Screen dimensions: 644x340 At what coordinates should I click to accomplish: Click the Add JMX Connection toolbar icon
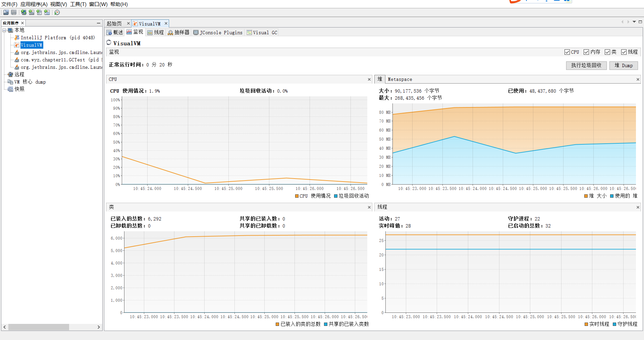tap(32, 12)
